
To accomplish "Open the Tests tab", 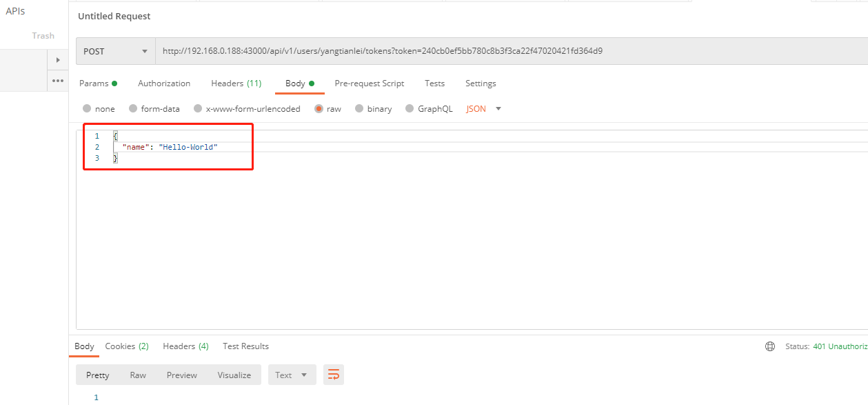I will tap(435, 83).
